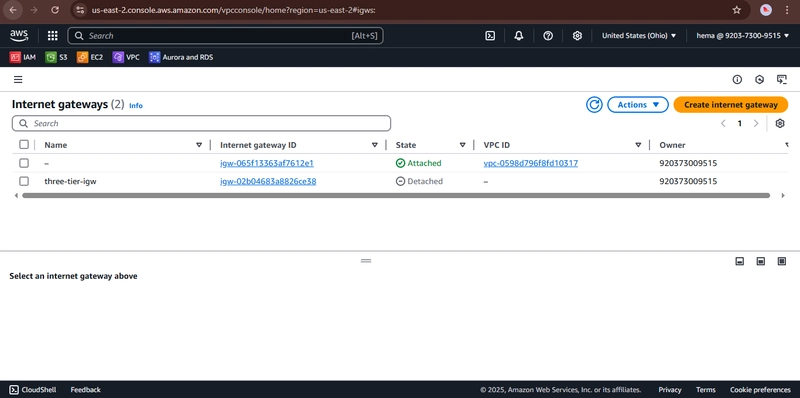Click the horizontal table scrollbar
800x398 pixels.
[x=396, y=195]
